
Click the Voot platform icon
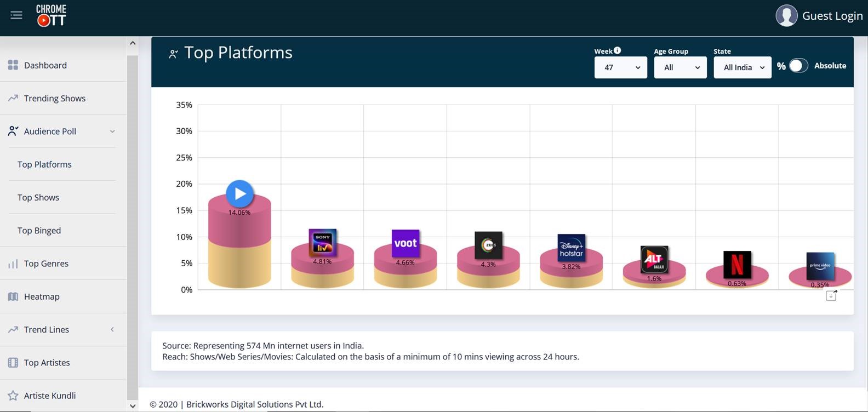tap(406, 243)
